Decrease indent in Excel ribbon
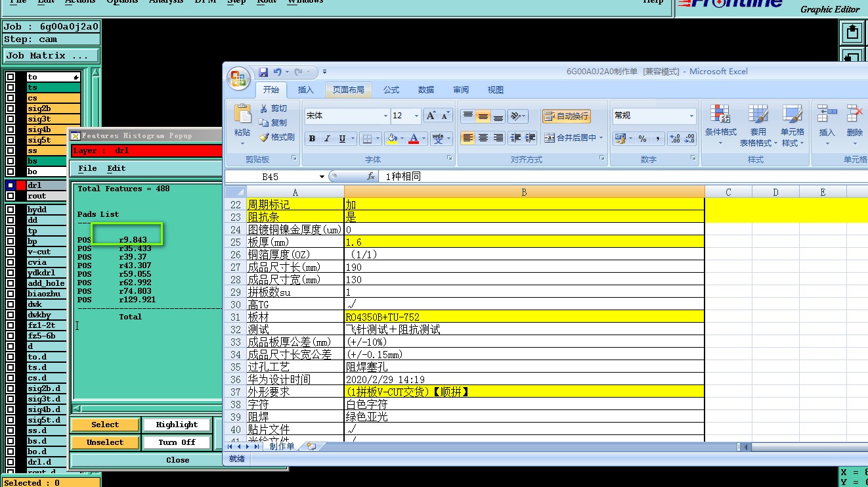 click(515, 138)
